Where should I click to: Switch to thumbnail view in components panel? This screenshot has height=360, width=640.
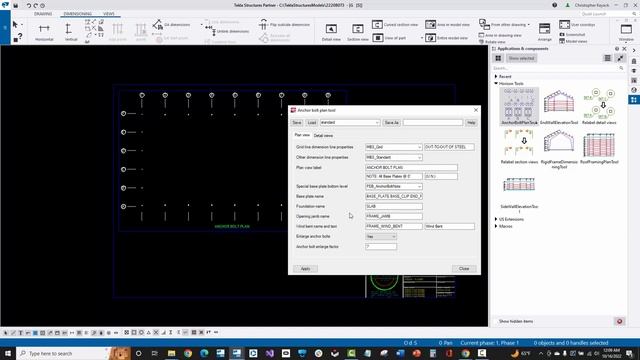pos(498,58)
